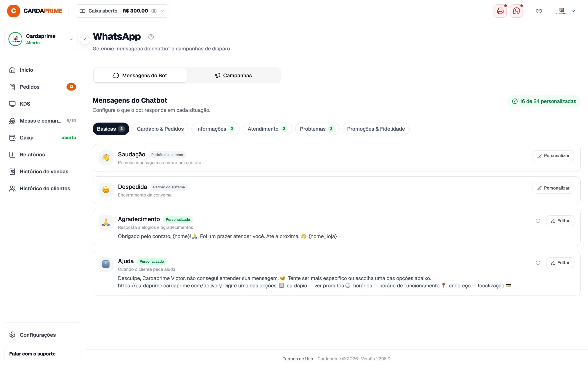Viewport: 588px width, 368px height.
Task: Click the Saudação waving hand emoji icon
Action: pyautogui.click(x=106, y=158)
